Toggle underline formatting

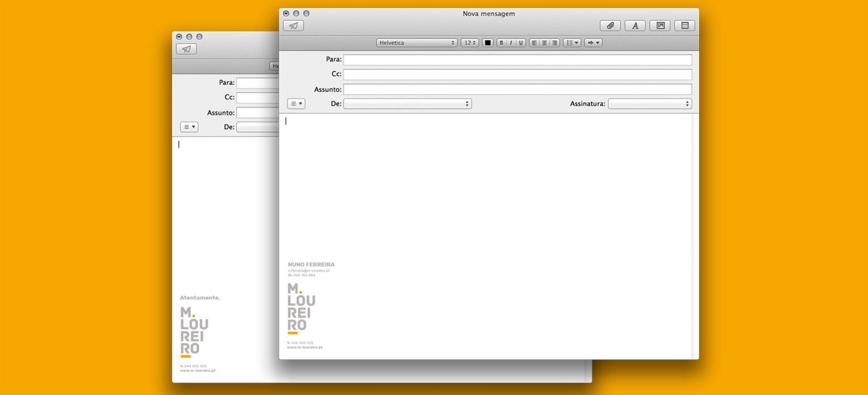coord(521,43)
